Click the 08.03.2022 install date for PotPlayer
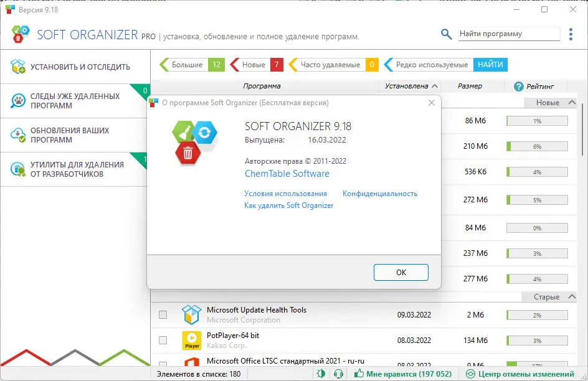This screenshot has height=381, width=588. pyautogui.click(x=414, y=340)
